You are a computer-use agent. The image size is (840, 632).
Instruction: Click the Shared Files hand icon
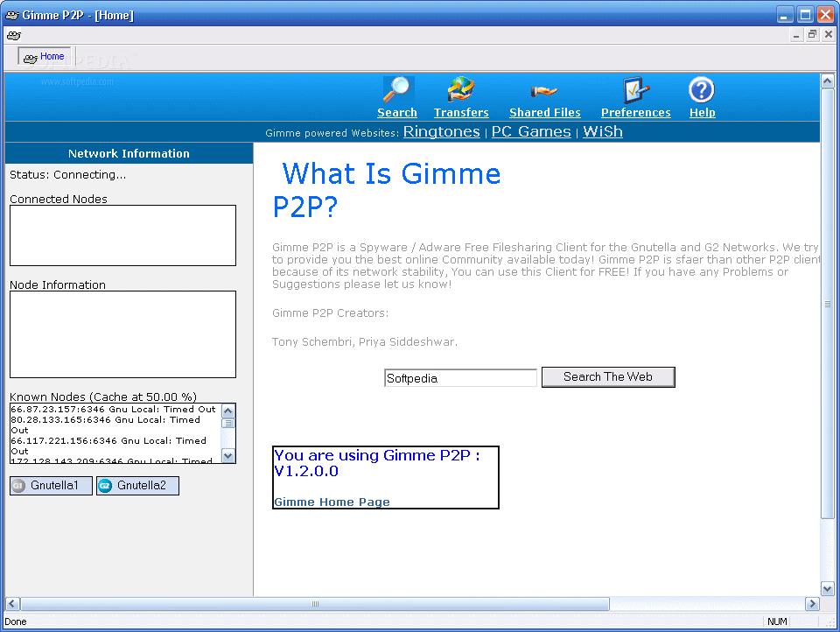click(543, 91)
